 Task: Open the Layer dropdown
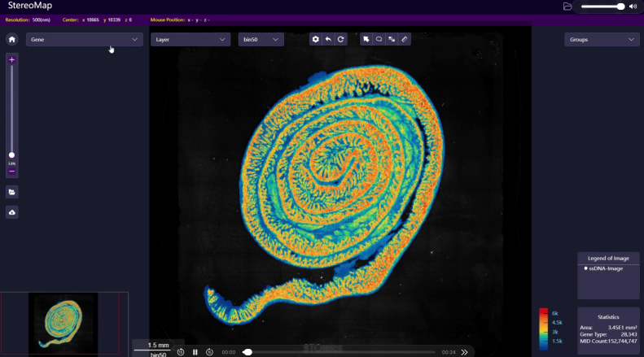click(x=190, y=39)
